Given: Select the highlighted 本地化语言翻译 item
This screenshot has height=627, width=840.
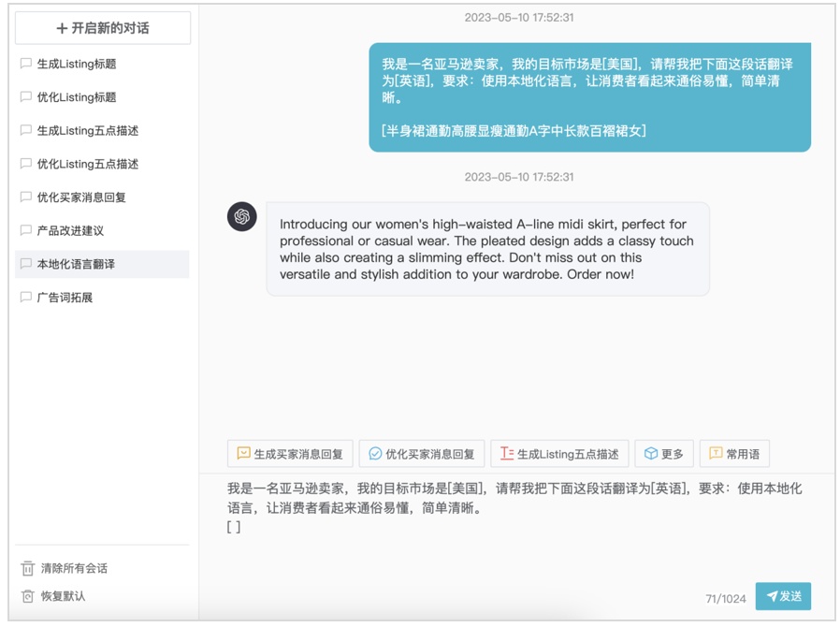Looking at the screenshot, I should tap(76, 265).
